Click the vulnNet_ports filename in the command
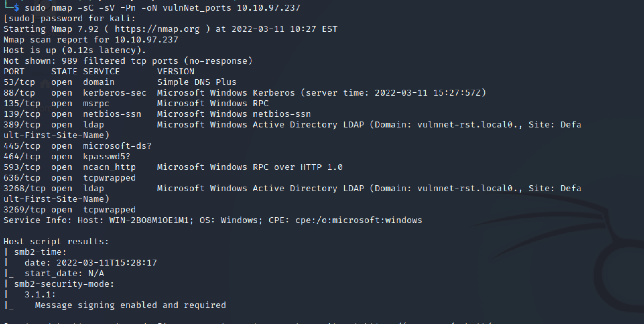 pyautogui.click(x=197, y=8)
